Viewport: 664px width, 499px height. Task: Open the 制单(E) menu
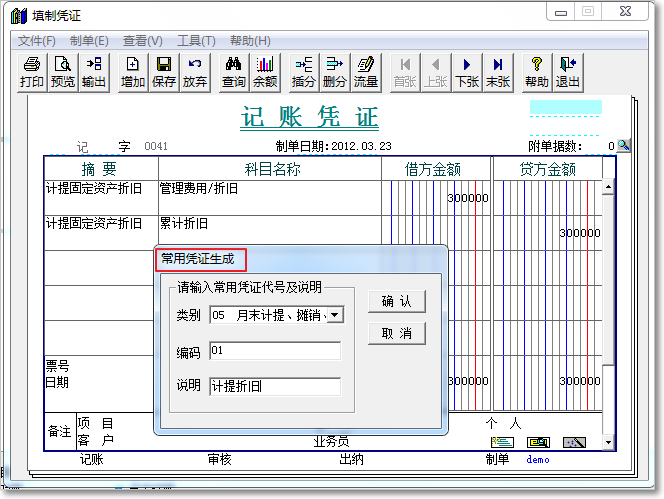(x=89, y=41)
